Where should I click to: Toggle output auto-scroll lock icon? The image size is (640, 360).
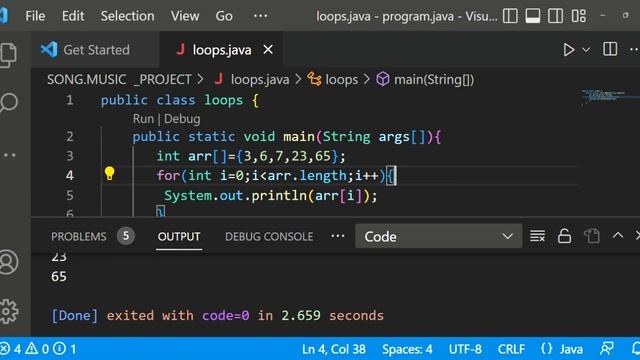point(564,236)
